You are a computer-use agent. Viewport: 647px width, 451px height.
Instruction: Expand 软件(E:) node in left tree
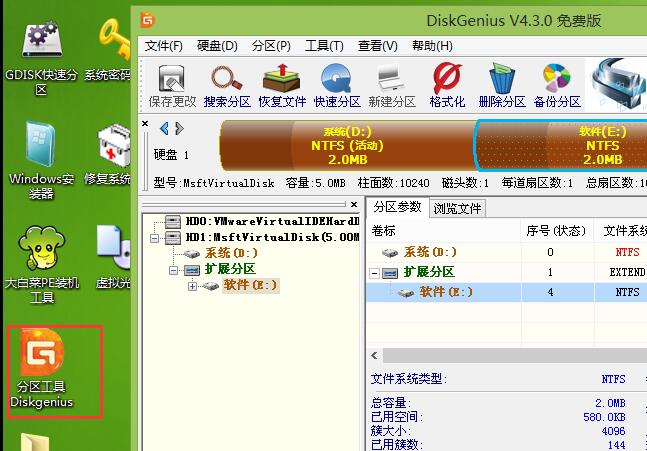tap(192, 286)
